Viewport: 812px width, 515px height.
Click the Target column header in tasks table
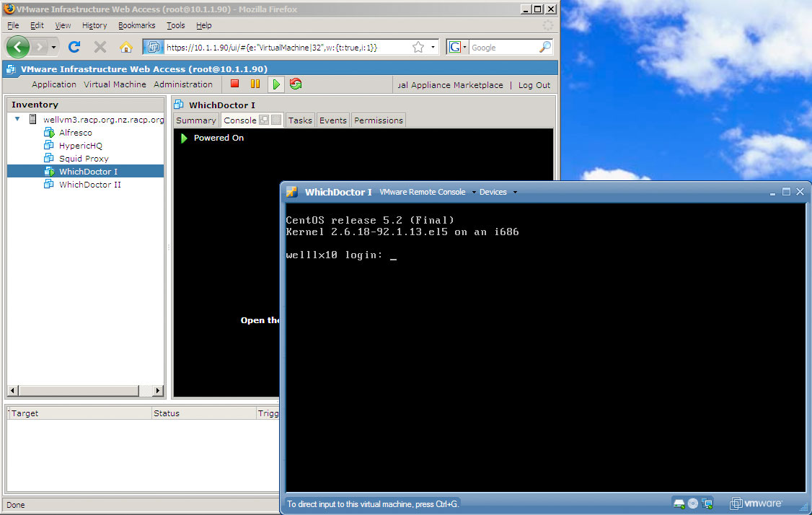click(x=79, y=413)
